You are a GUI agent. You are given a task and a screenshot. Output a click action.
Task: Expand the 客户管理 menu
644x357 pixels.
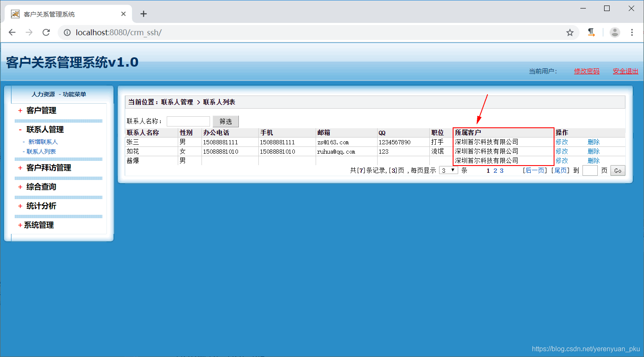pyautogui.click(x=41, y=110)
